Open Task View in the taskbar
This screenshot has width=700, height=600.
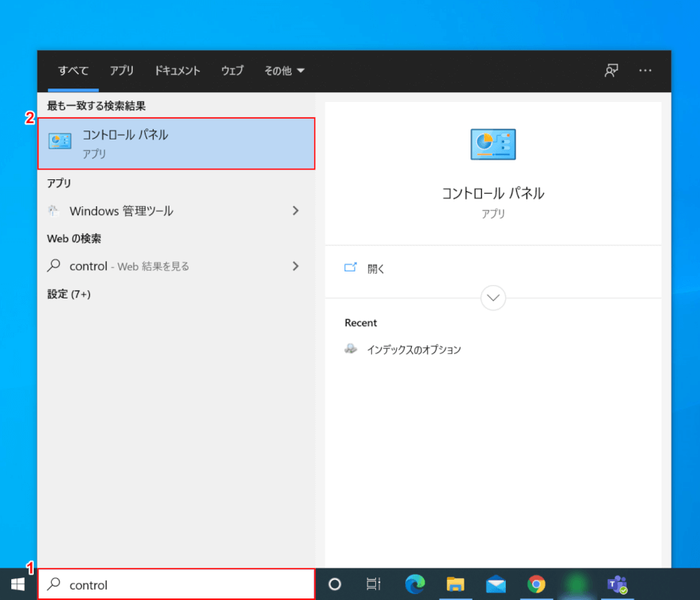click(x=373, y=584)
